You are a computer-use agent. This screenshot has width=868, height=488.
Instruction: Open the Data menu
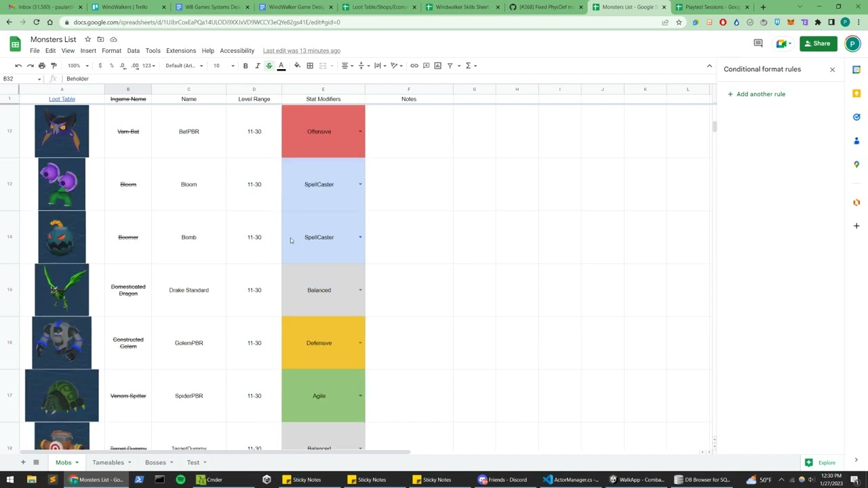click(133, 51)
